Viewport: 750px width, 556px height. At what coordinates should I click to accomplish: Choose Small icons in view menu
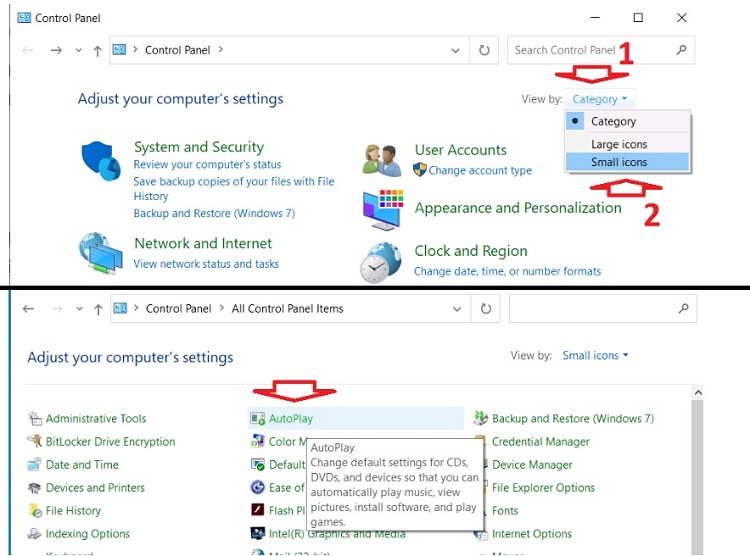628,162
